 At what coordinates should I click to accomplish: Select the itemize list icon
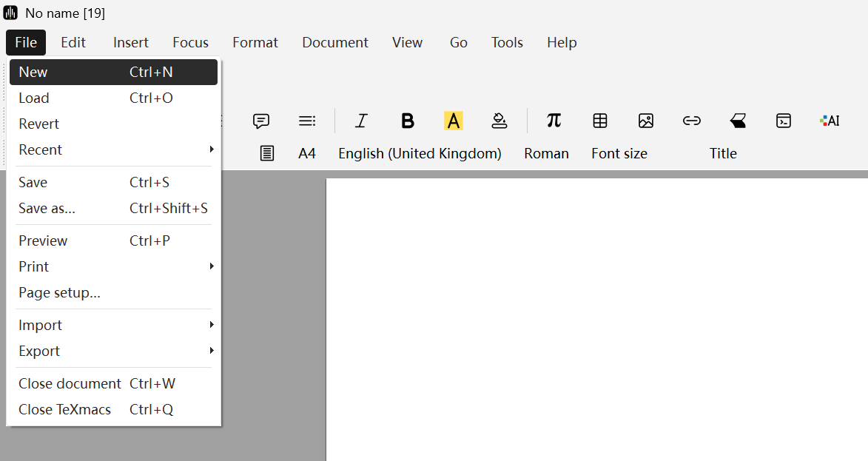306,121
